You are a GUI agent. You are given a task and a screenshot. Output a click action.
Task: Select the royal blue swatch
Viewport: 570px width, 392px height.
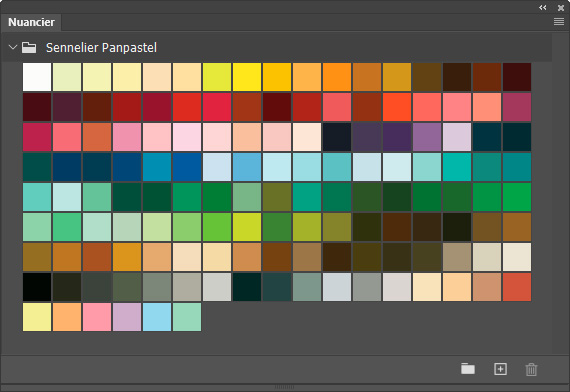click(187, 167)
